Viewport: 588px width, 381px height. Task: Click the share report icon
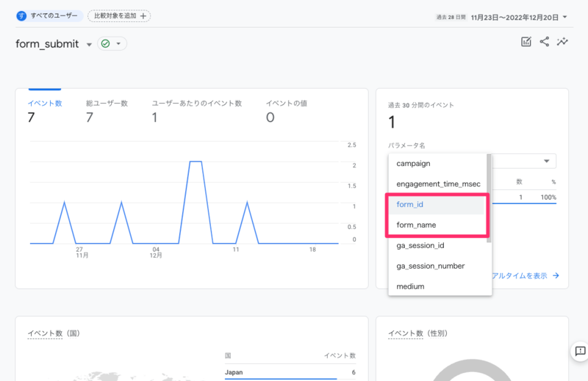545,42
